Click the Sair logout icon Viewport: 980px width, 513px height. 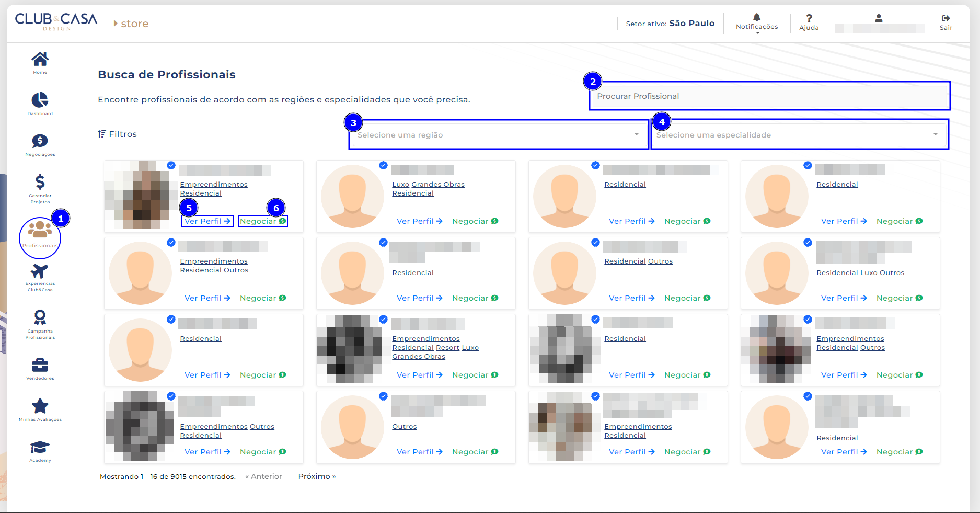coord(946,19)
